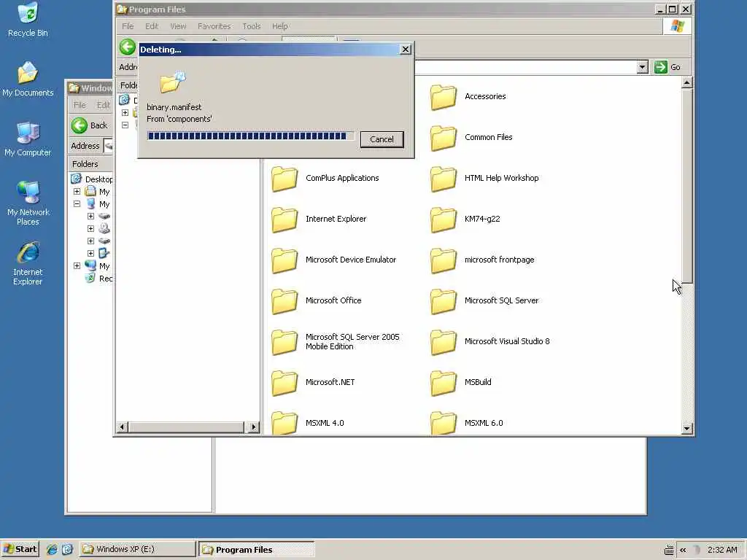Click right arrow of folder pane horizontal scrollbar
The height and width of the screenshot is (560, 747).
(253, 427)
